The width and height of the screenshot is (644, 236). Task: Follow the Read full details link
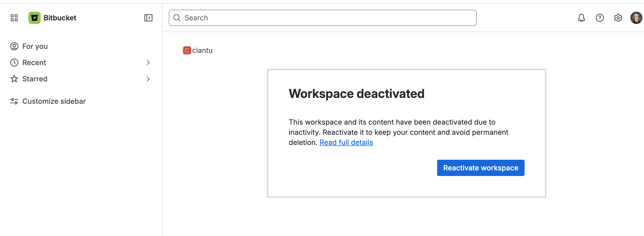(x=346, y=142)
